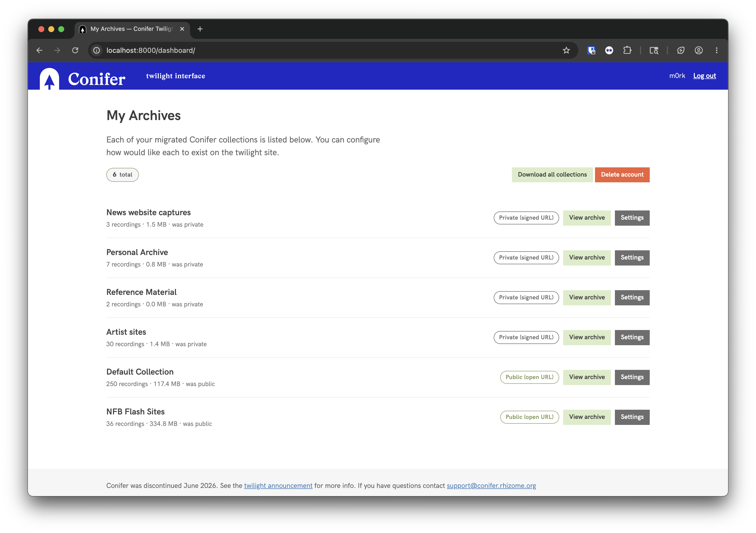Click the leaf performance icon in toolbar

pos(681,50)
